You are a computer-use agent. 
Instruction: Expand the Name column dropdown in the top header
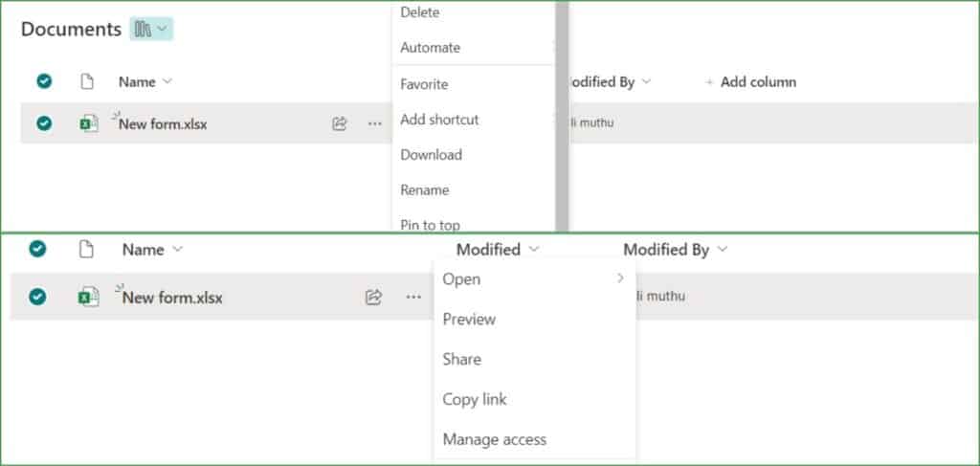167,82
